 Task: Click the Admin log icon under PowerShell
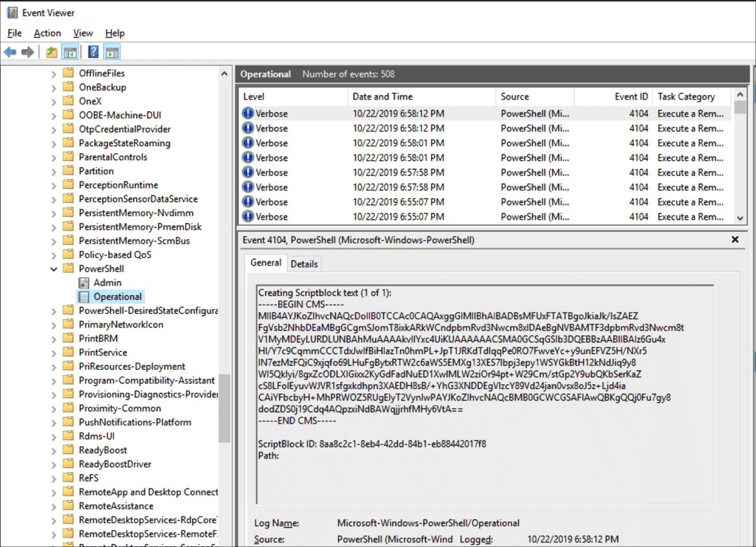coord(83,282)
